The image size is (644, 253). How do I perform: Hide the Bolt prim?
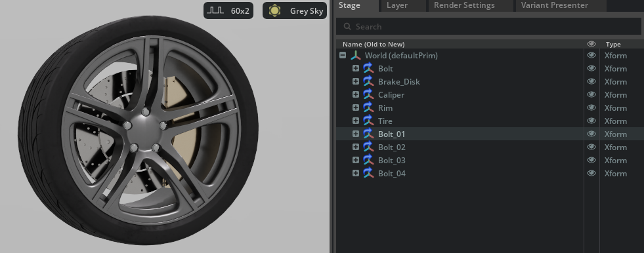591,68
